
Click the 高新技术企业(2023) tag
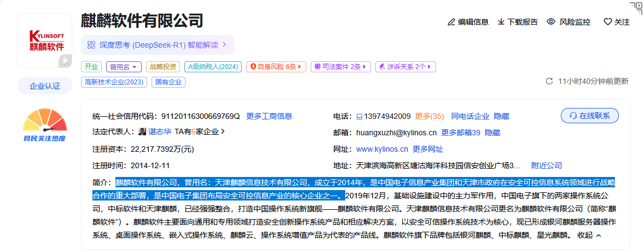[114, 82]
